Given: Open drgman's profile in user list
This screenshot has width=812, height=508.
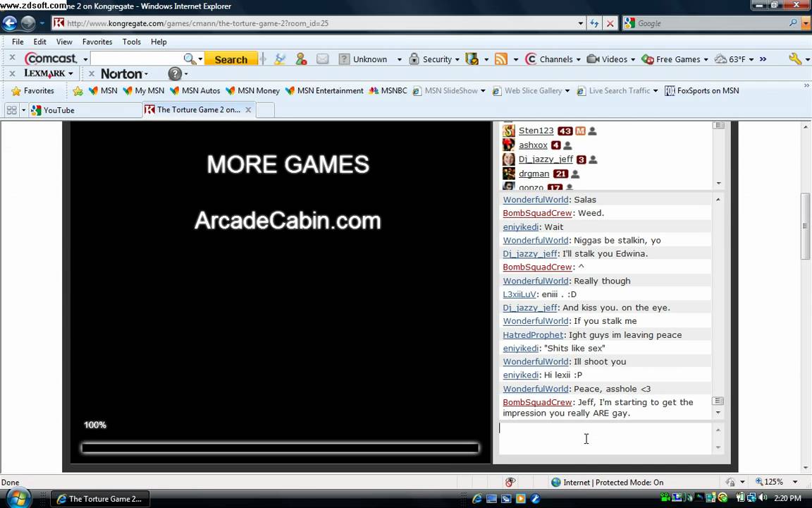Looking at the screenshot, I should click(x=534, y=174).
